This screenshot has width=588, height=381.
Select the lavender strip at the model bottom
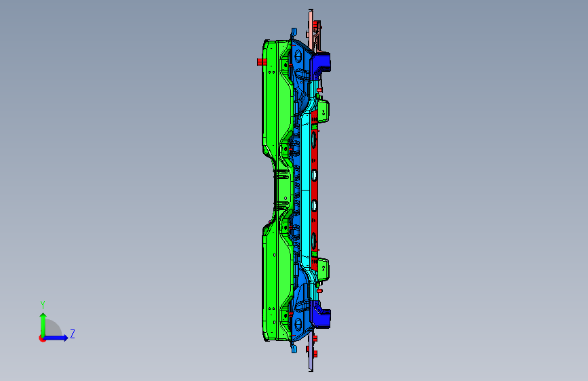[311, 353]
